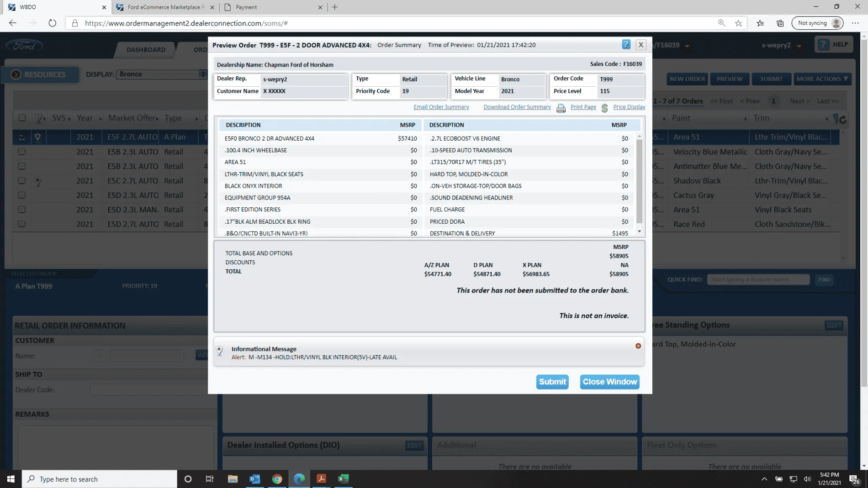868x488 pixels.
Task: Click the refresh icon above the orders table
Action: coord(842,119)
